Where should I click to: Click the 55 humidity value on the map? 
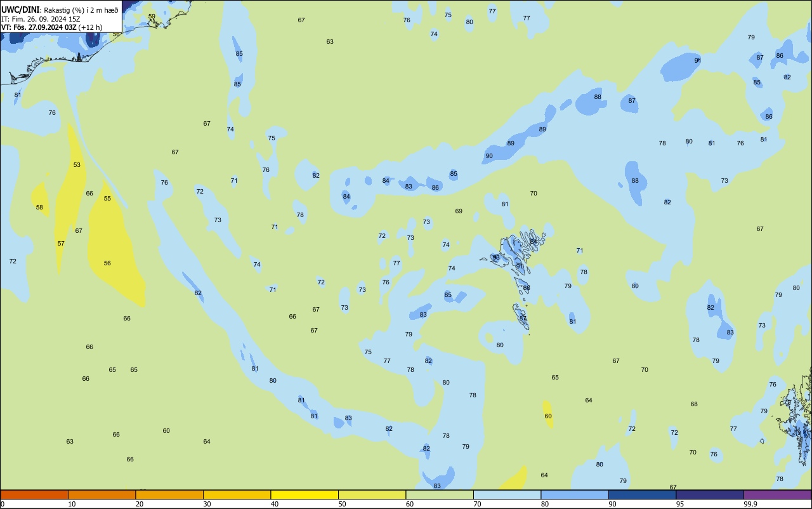(107, 199)
